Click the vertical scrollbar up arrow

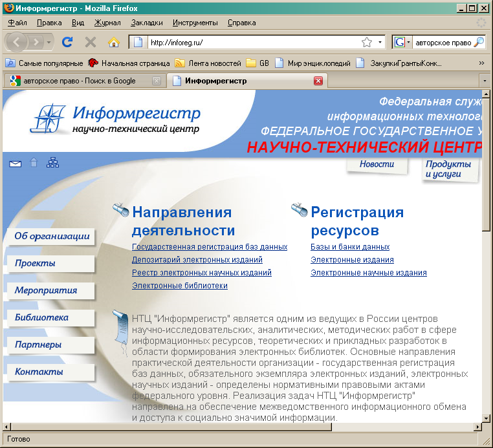coord(486,94)
